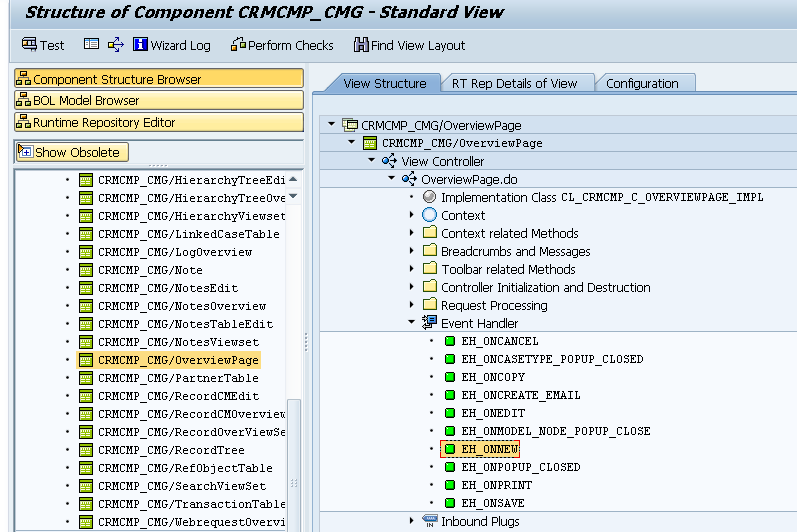The height and width of the screenshot is (532, 797).
Task: Select EH_ONNEW event handler green icon
Action: coord(451,449)
